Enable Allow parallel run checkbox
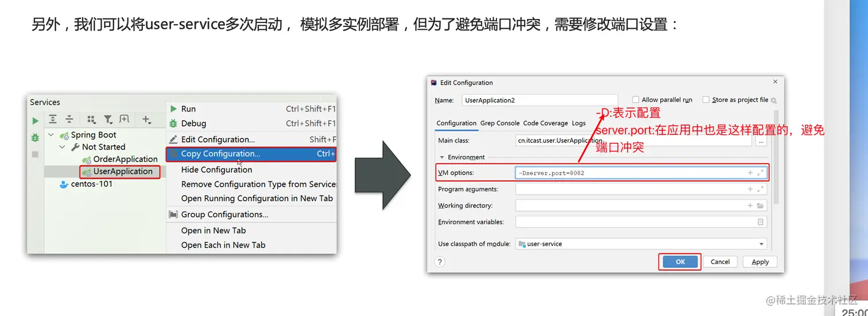868x316 pixels. [635, 99]
